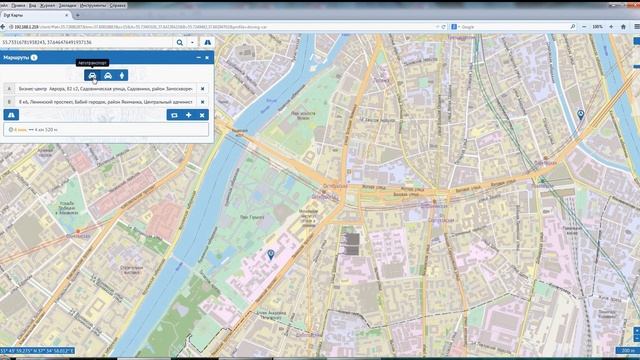Zoom in the page with plus button
640x360 pixels.
(x=611, y=27)
